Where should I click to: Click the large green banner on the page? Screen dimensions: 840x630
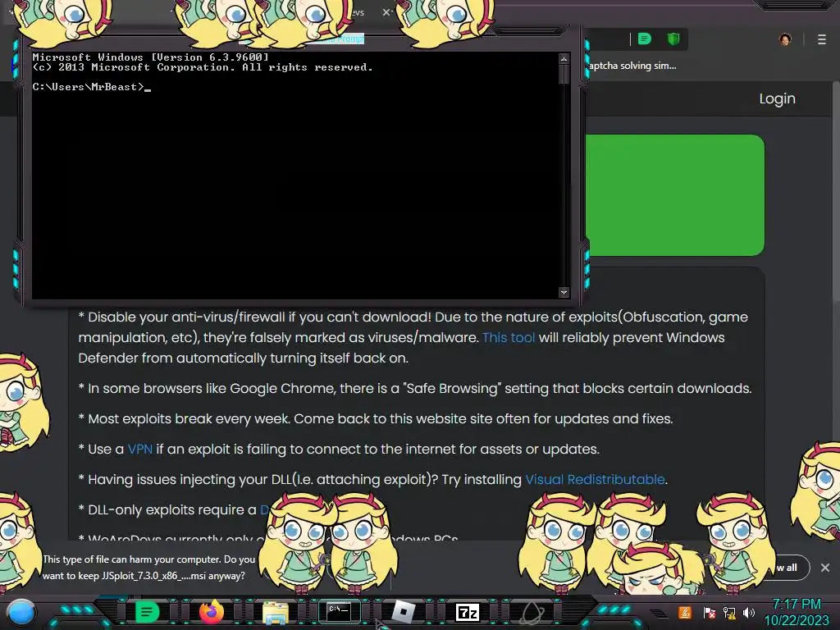(x=674, y=195)
